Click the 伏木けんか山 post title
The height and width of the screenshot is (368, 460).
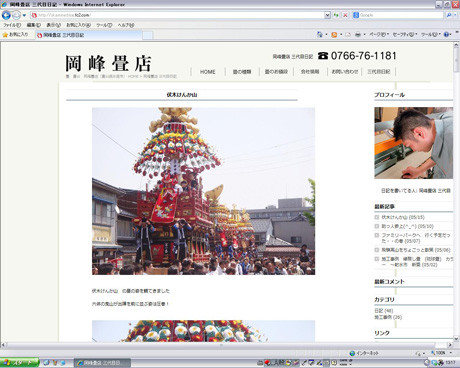[x=182, y=95]
